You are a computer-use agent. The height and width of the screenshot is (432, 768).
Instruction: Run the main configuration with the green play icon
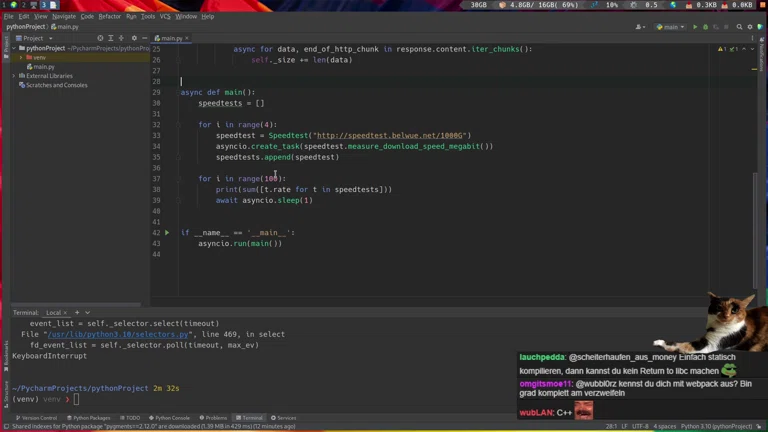[x=695, y=27]
